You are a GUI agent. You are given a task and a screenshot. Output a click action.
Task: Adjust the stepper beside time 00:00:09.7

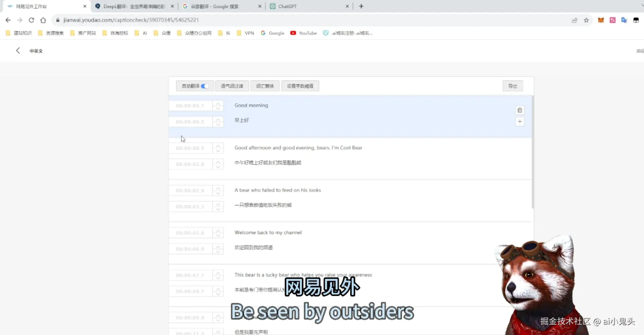pyautogui.click(x=218, y=291)
